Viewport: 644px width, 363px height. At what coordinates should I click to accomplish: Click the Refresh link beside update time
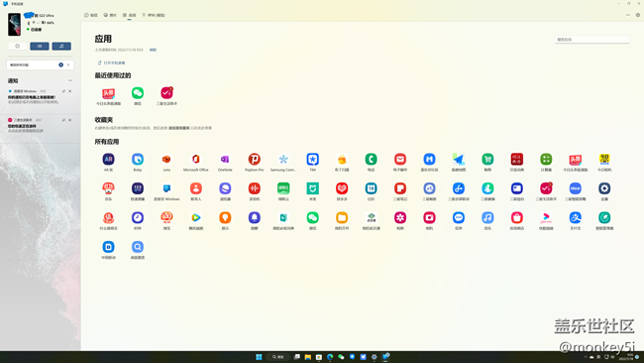(x=153, y=50)
